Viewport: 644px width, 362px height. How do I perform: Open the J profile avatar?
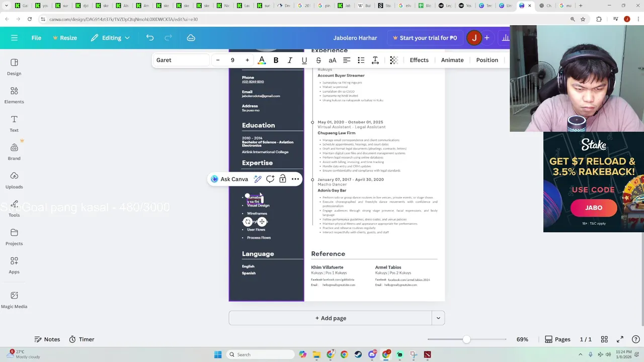(x=474, y=38)
